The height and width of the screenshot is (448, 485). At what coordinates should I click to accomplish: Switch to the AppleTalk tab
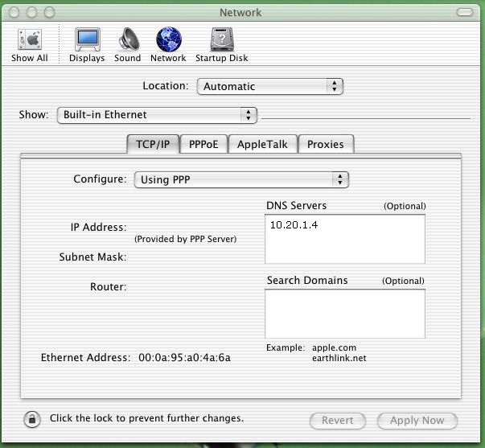[263, 145]
